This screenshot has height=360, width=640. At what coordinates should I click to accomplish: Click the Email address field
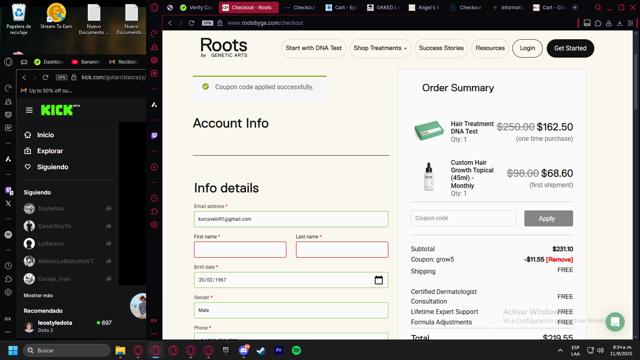(291, 219)
